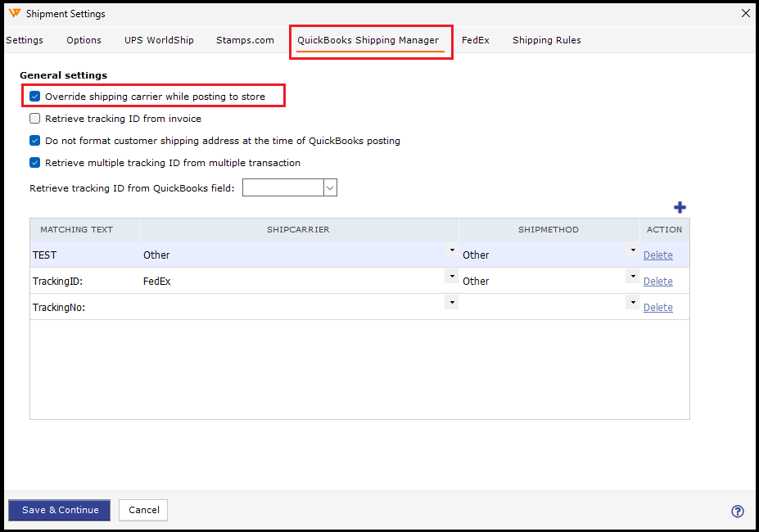759x532 pixels.
Task: Open the help question mark icon
Action: [737, 512]
